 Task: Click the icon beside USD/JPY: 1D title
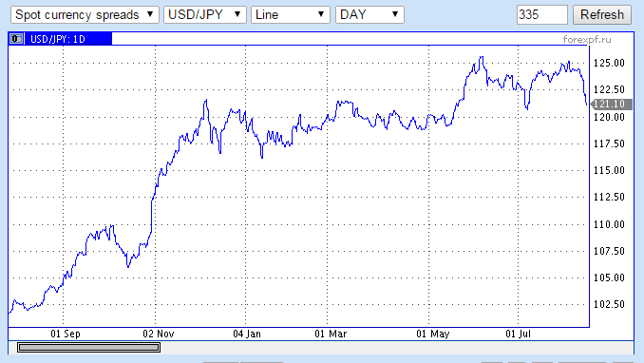coord(16,39)
